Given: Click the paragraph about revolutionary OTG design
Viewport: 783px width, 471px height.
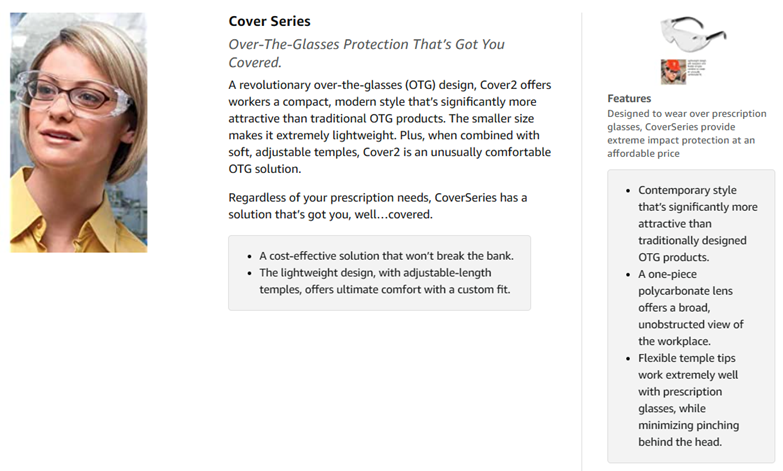Looking at the screenshot, I should 389,126.
